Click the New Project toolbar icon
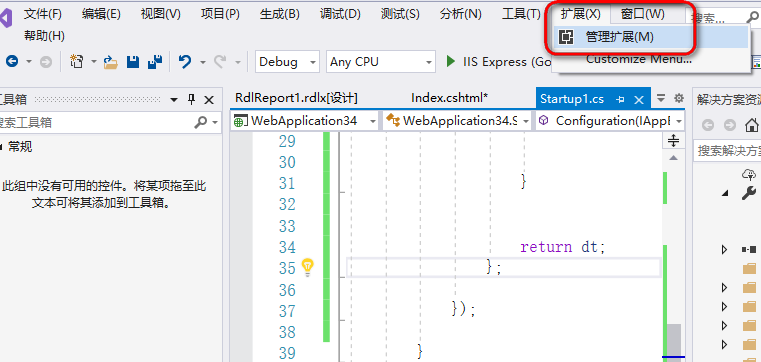 coord(76,62)
